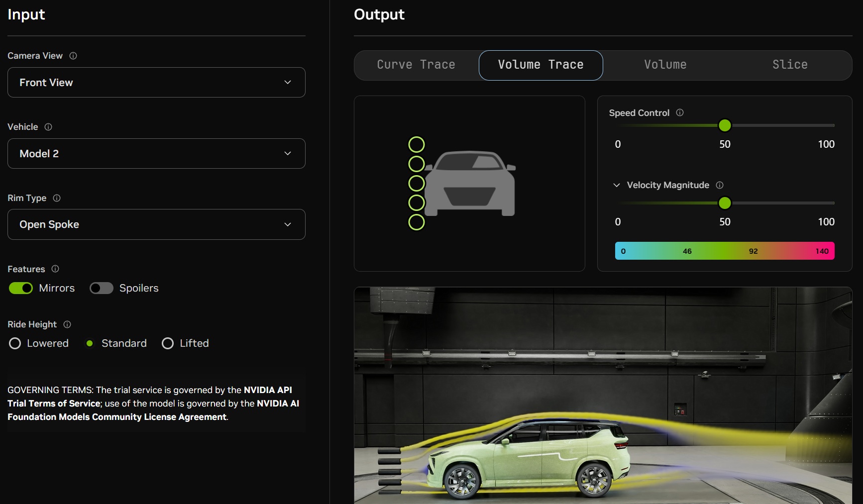Screen dimensions: 863x504
Task: Select Lowered ride height option
Action: tap(15, 343)
